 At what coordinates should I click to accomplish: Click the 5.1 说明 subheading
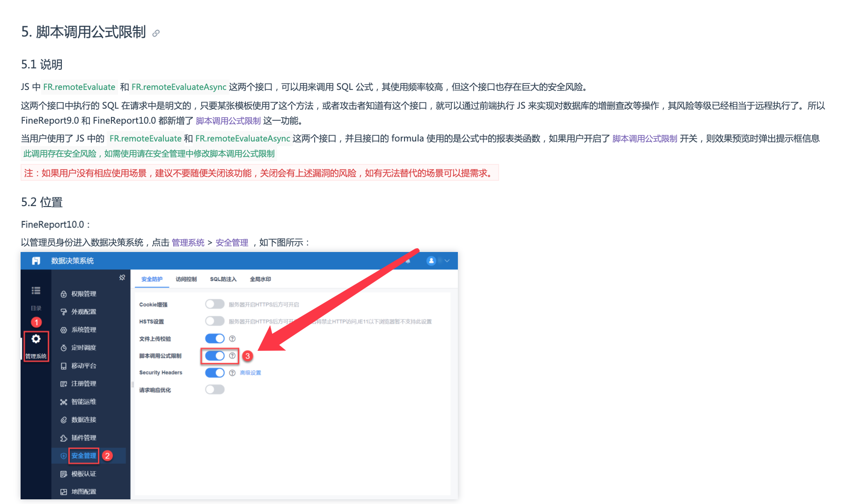[x=42, y=65]
